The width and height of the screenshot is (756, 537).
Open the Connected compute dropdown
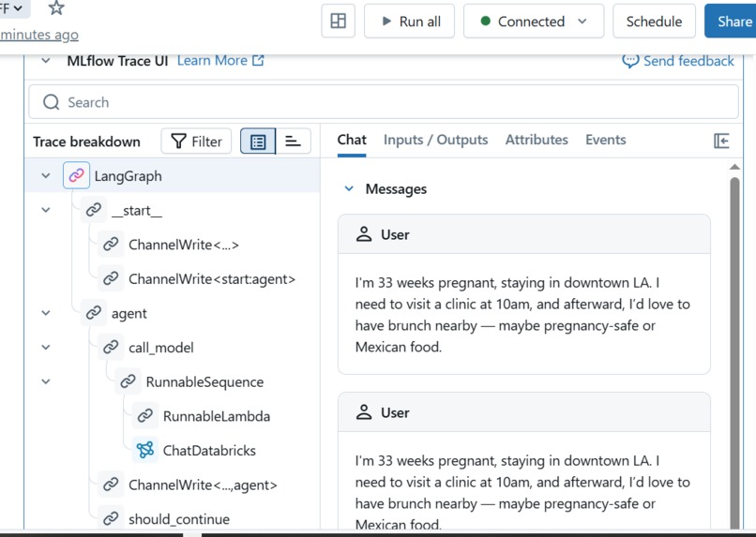tap(534, 21)
